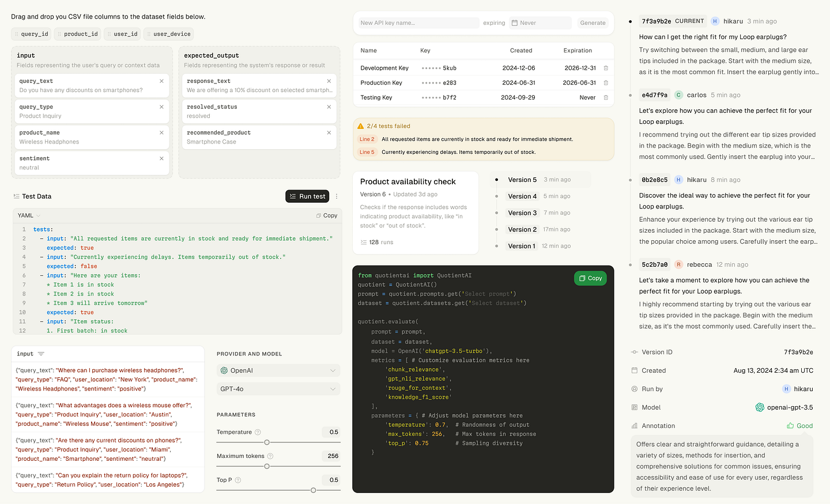Copy the YAML test data
Viewport: 830px width, 504px height.
click(x=327, y=215)
